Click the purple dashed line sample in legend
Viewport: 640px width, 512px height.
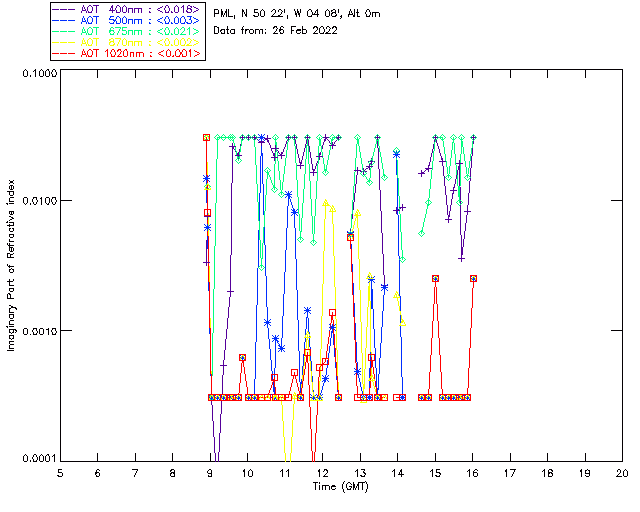pyautogui.click(x=64, y=9)
